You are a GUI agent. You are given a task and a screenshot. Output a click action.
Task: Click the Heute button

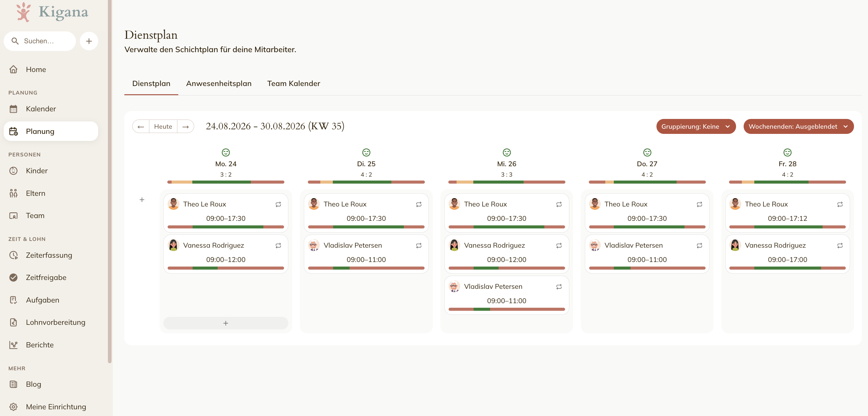click(163, 127)
